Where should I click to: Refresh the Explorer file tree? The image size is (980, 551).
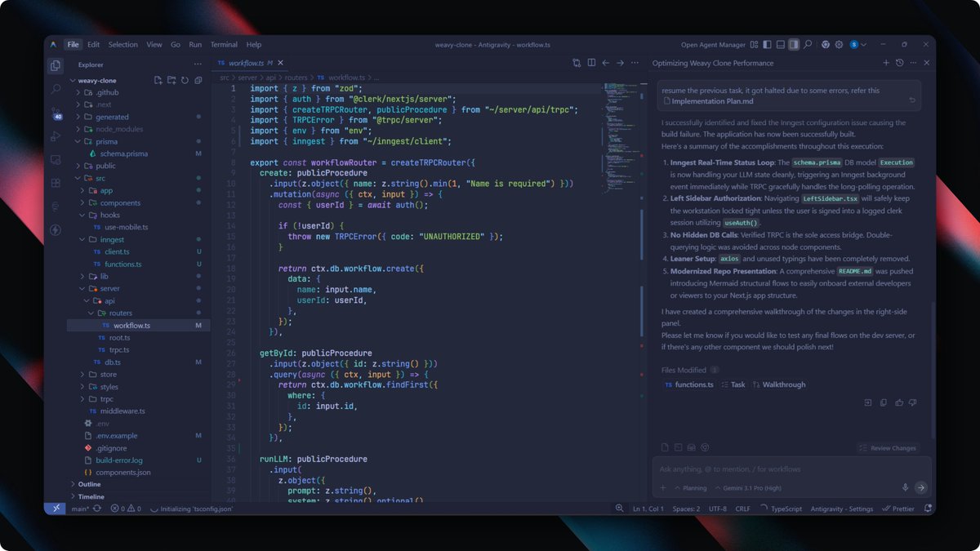click(185, 80)
